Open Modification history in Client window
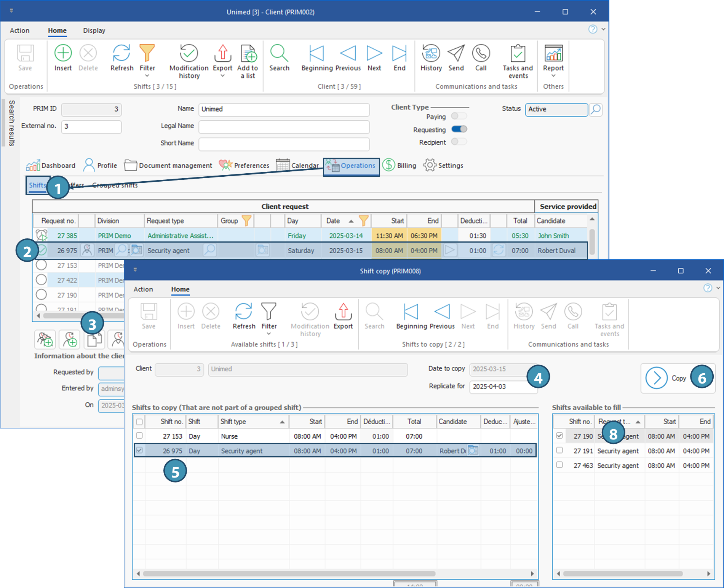724x588 pixels. click(189, 53)
